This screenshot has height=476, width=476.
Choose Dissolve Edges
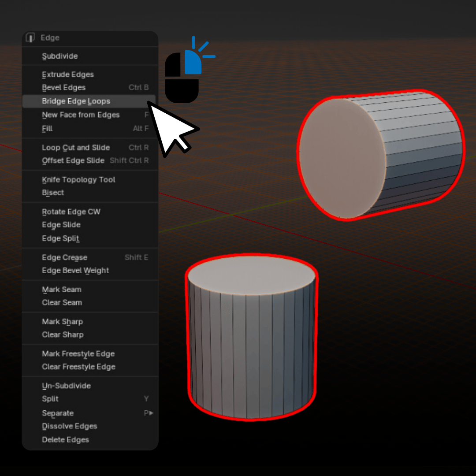point(90,427)
